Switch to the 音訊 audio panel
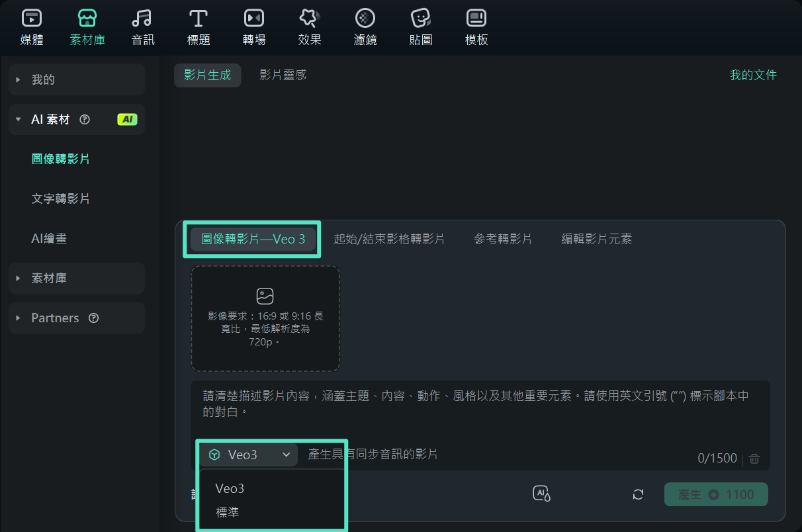This screenshot has height=532, width=802. [x=142, y=26]
